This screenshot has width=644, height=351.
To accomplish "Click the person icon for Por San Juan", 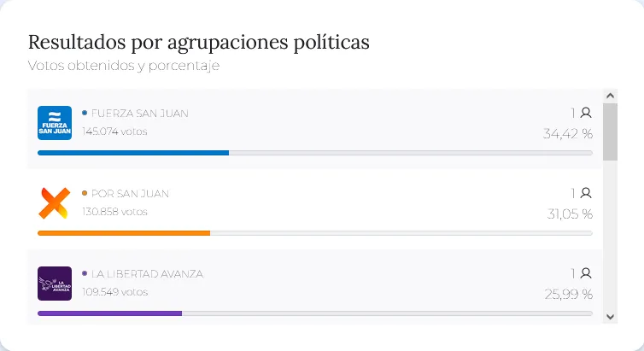I will (586, 193).
